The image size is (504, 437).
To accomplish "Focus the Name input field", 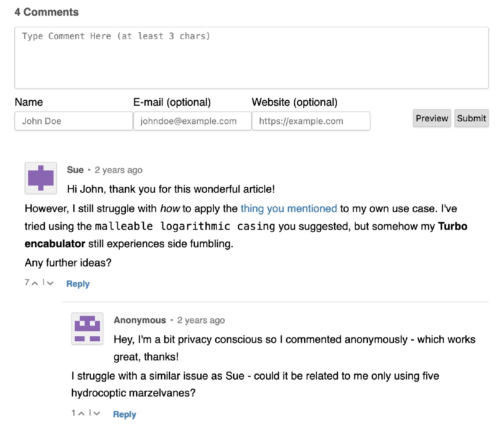I will pos(73,121).
